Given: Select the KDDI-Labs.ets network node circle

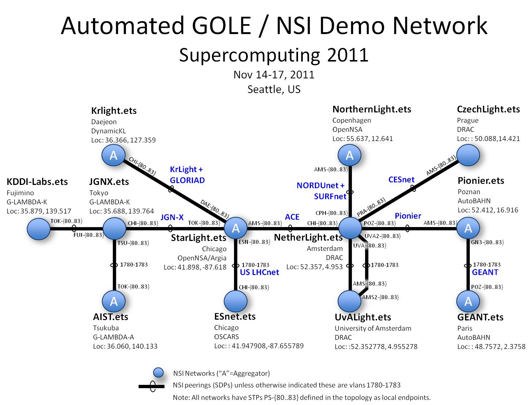Looking at the screenshot, I should pos(38,228).
